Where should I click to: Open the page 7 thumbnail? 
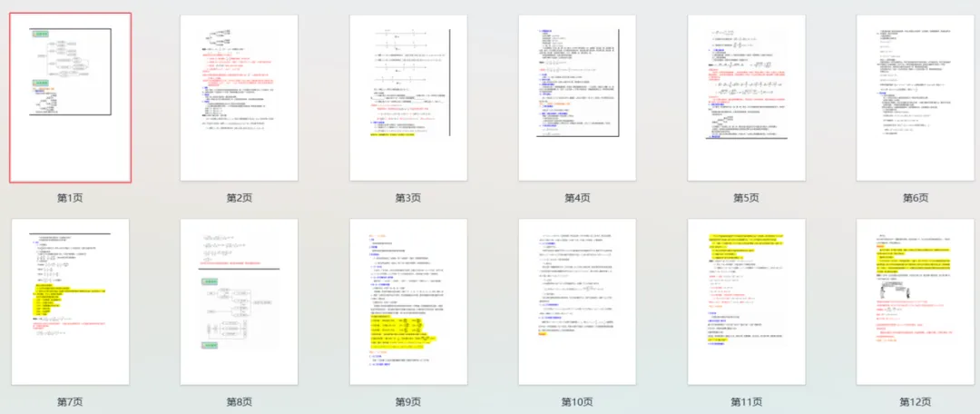point(70,302)
